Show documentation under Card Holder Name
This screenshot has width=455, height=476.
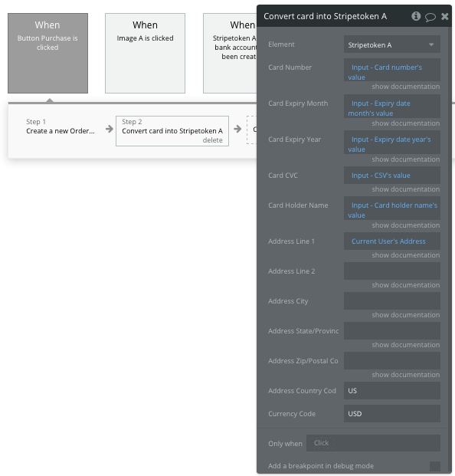click(405, 225)
